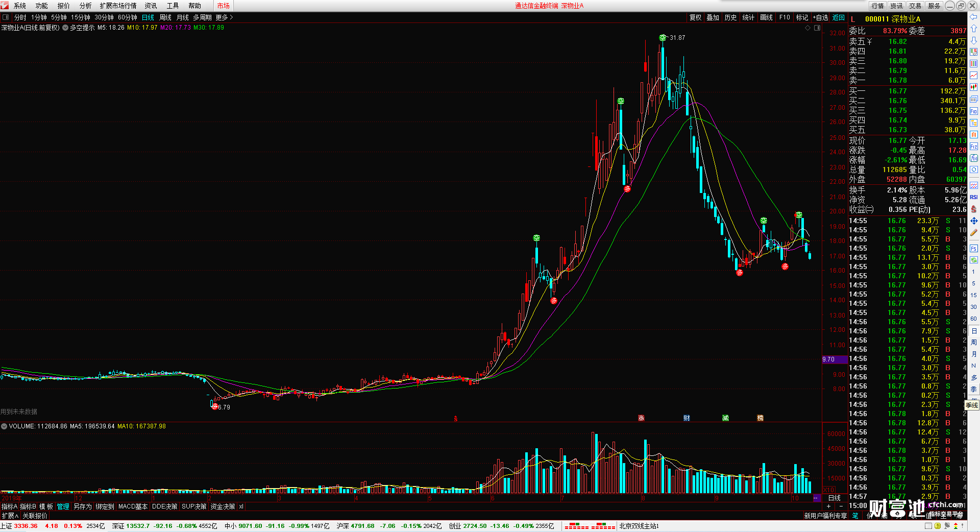Image resolution: width=980 pixels, height=532 pixels.
Task: Select 月 monthly period in right sidebar
Action: click(x=973, y=354)
